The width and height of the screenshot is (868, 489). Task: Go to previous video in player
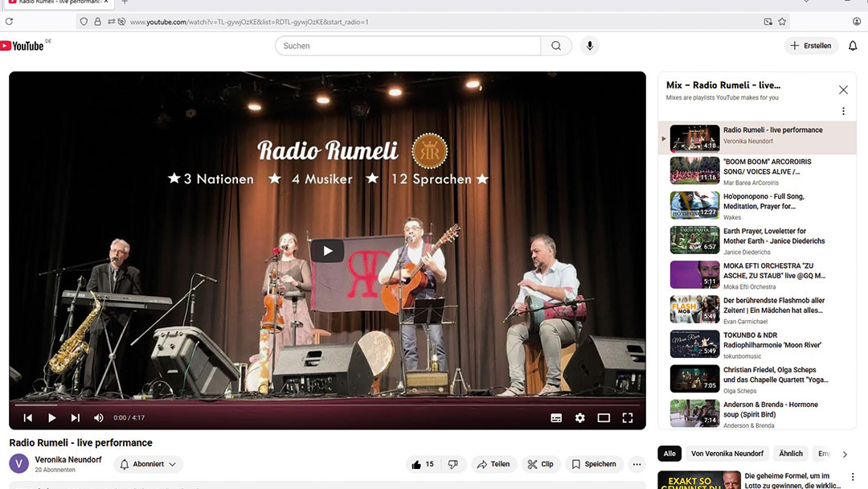point(28,418)
